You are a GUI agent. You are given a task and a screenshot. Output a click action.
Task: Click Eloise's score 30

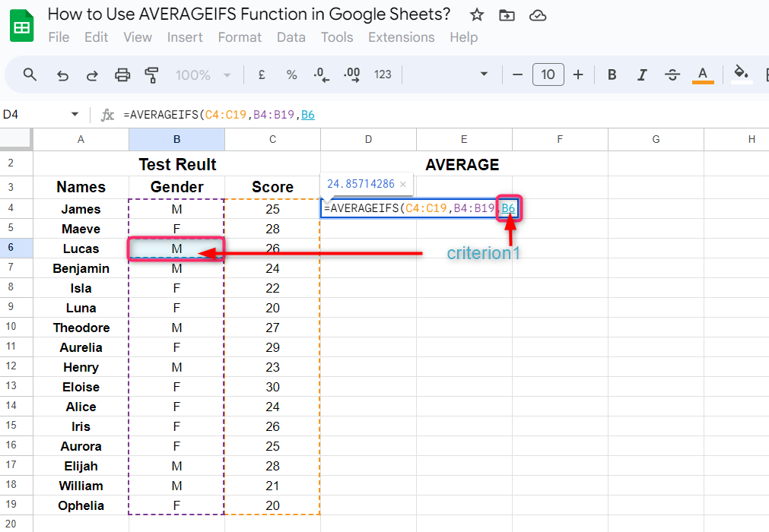pos(272,387)
